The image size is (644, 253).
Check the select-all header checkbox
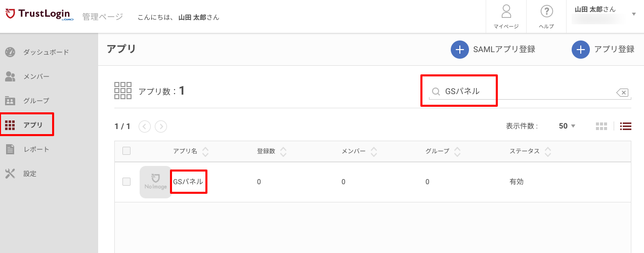tap(126, 151)
